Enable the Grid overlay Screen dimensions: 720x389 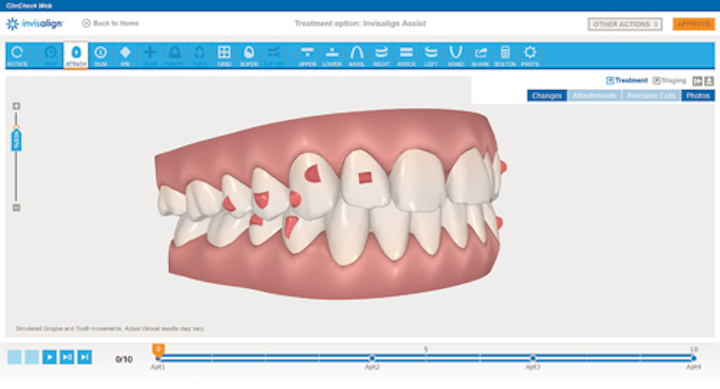click(224, 56)
